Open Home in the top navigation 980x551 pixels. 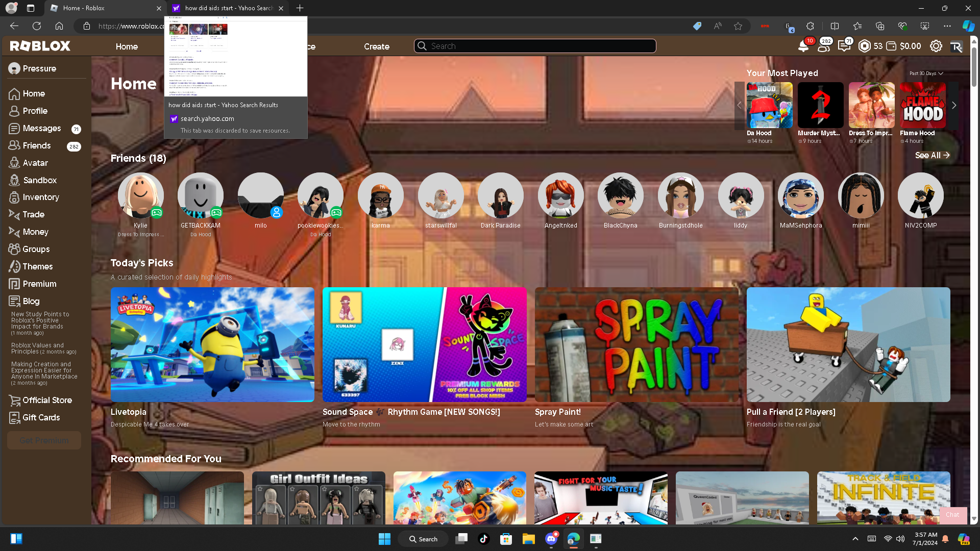click(x=127, y=46)
